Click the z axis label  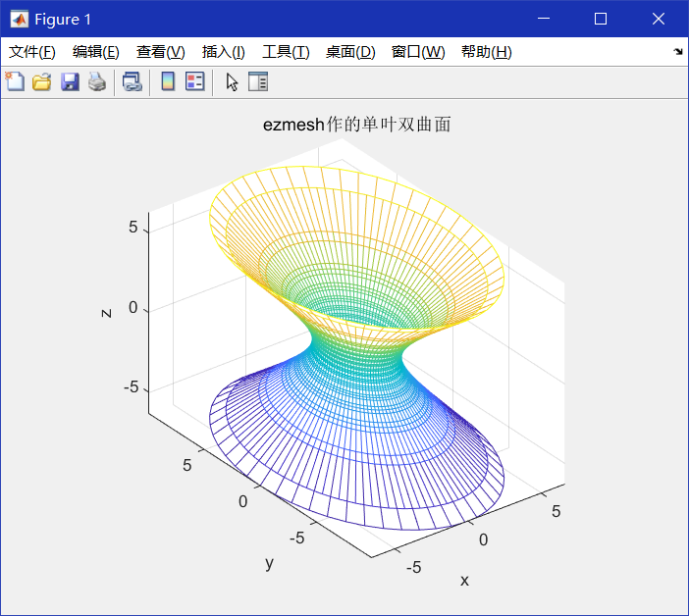click(106, 313)
